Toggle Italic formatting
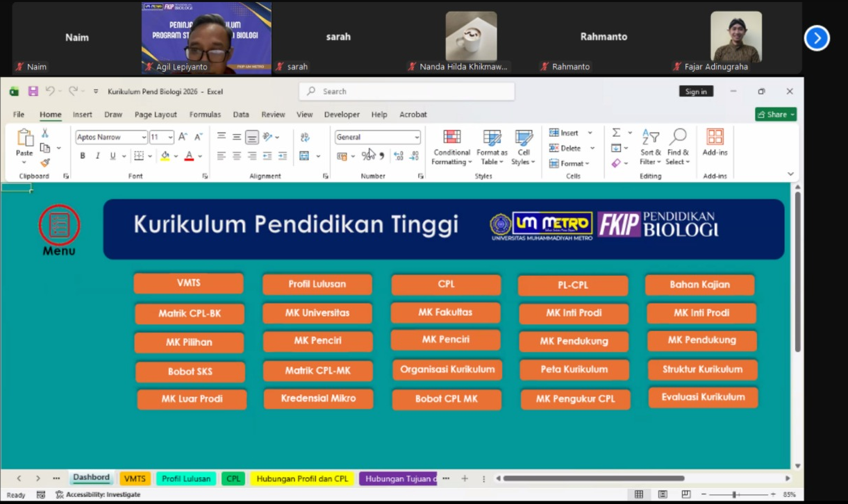The image size is (848, 504). (x=98, y=156)
